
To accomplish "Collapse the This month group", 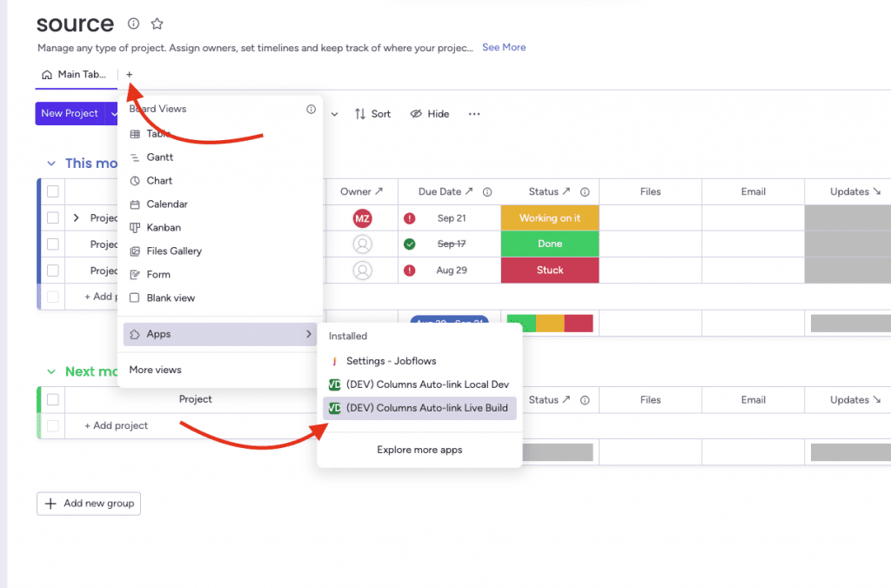I will click(51, 164).
